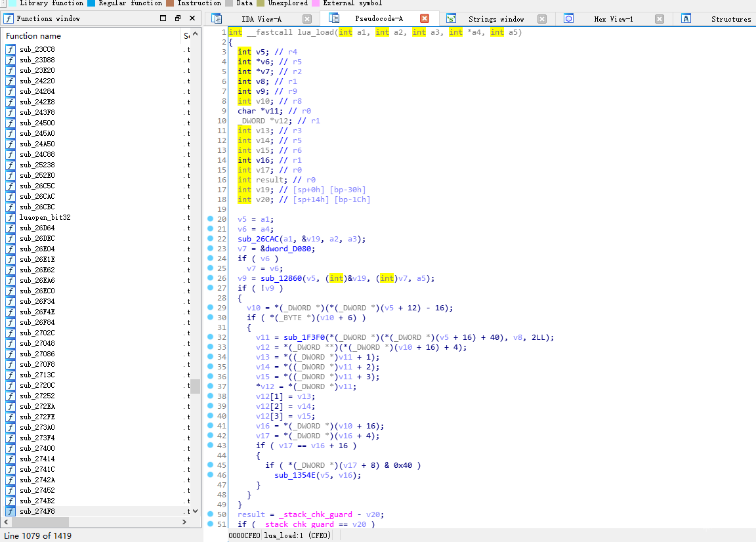Click function icon beside sub_273A0
Screen dimensions: 756x542
[10, 427]
